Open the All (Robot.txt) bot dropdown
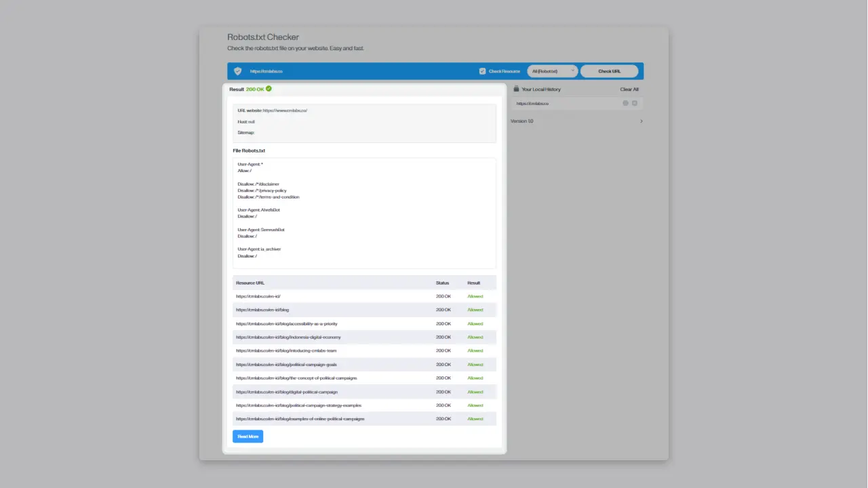This screenshot has height=488, width=868. (x=552, y=71)
